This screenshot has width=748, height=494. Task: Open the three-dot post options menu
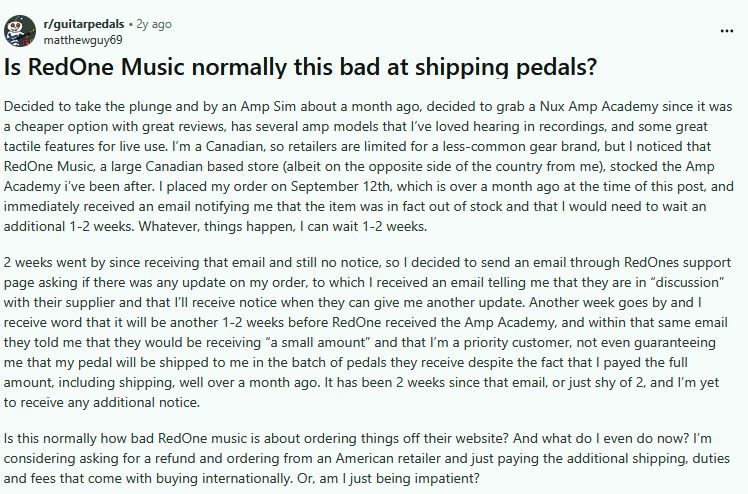[x=728, y=31]
